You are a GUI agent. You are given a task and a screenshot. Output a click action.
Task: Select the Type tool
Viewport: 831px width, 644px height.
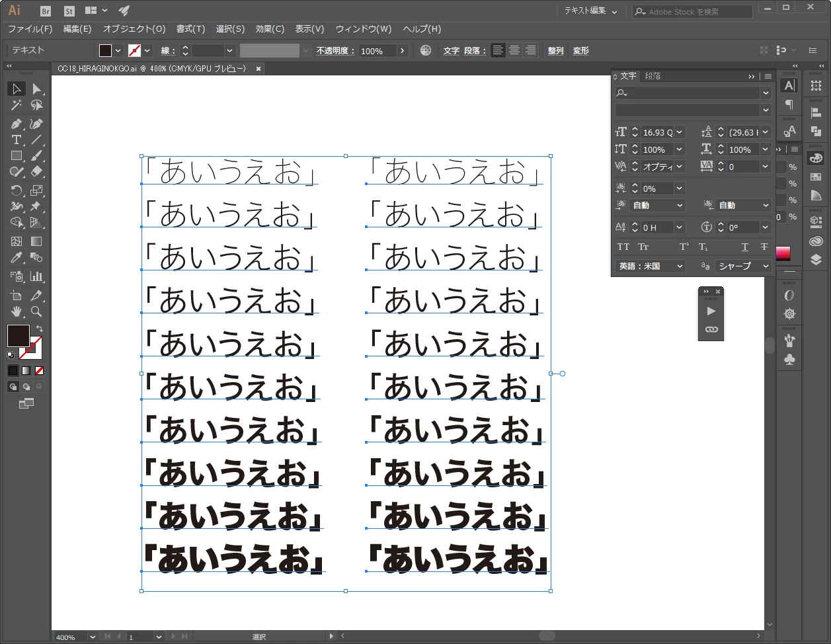(17, 140)
